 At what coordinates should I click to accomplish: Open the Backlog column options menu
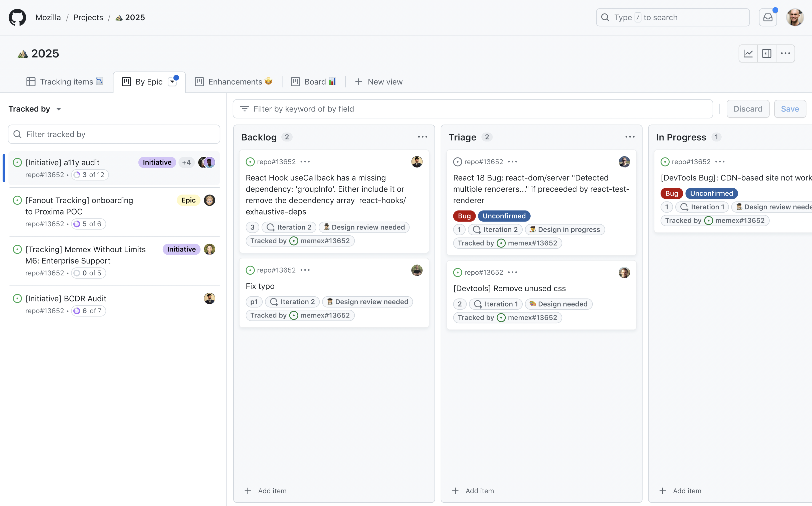[423, 137]
